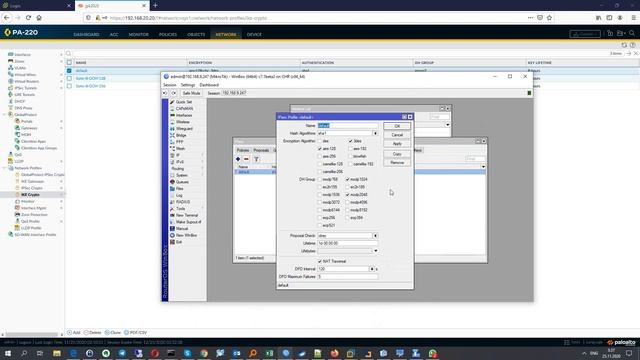Open the Hash Algorithm dropdown
This screenshot has width=640, height=360.
pyautogui.click(x=375, y=133)
